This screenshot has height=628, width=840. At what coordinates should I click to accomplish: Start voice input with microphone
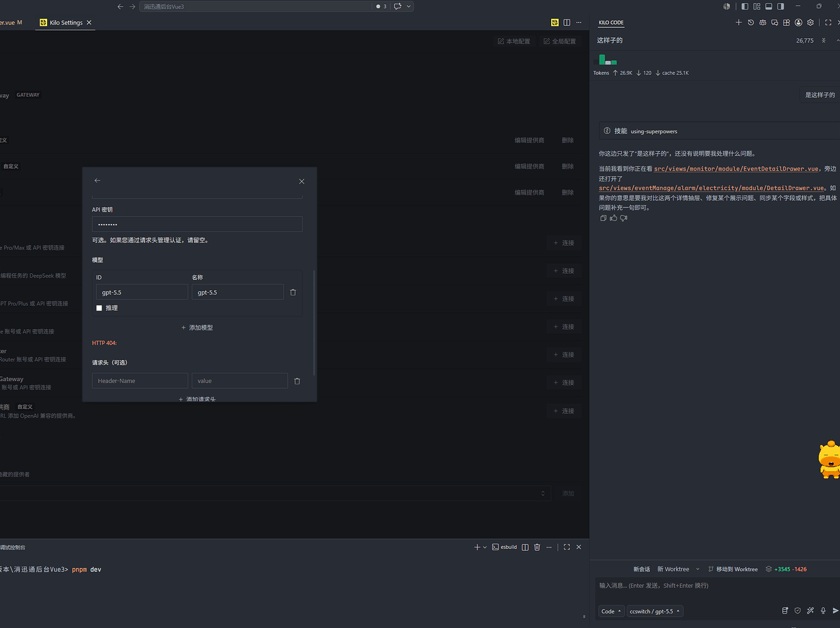823,610
